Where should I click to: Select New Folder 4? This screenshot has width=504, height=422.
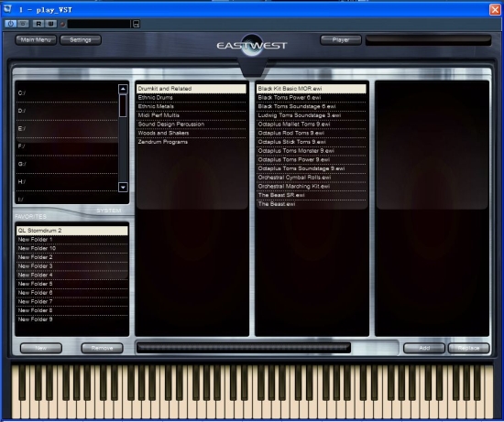[72, 275]
